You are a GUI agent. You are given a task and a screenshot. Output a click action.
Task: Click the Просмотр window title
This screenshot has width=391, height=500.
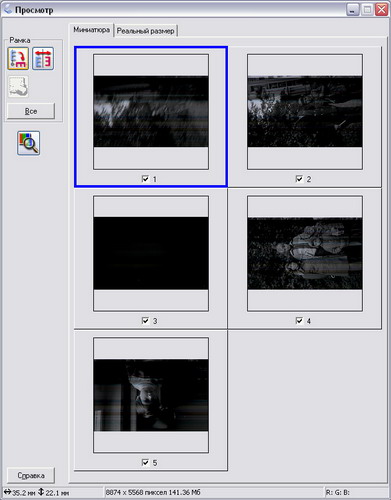[34, 10]
